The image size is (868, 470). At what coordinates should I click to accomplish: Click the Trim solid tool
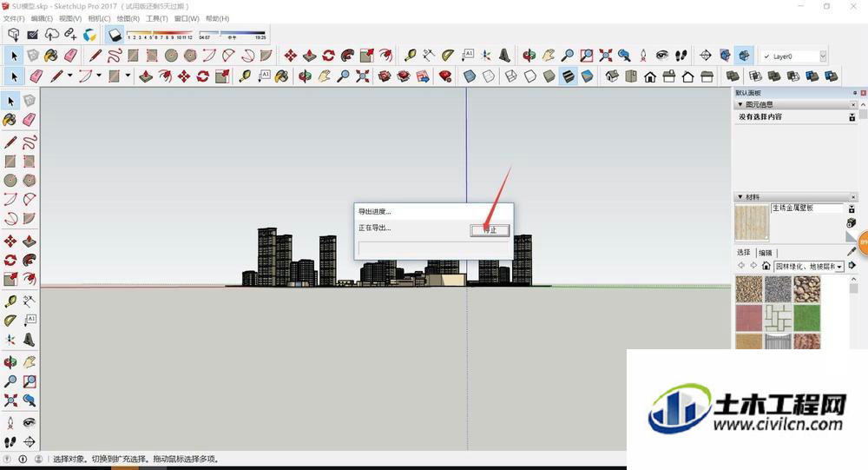812,76
